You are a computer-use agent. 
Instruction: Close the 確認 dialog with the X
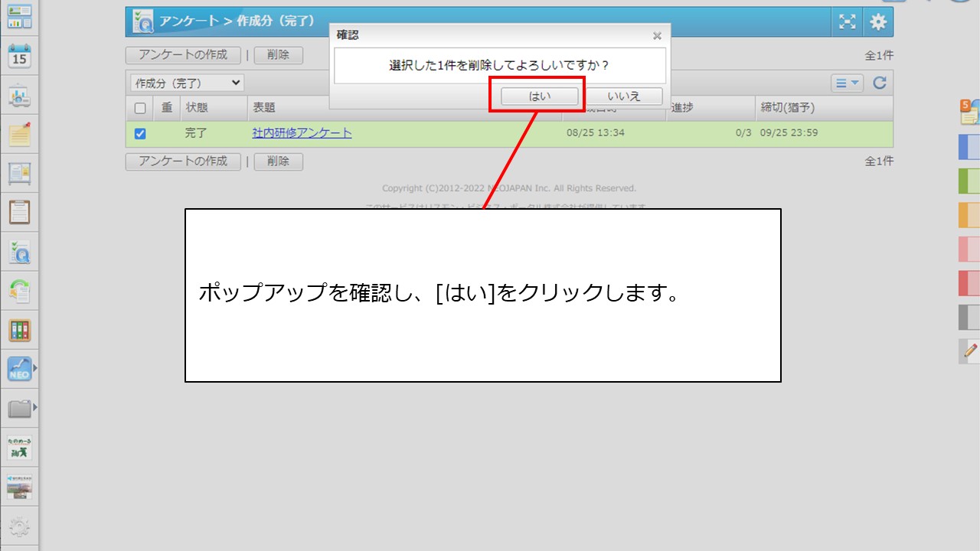(657, 36)
